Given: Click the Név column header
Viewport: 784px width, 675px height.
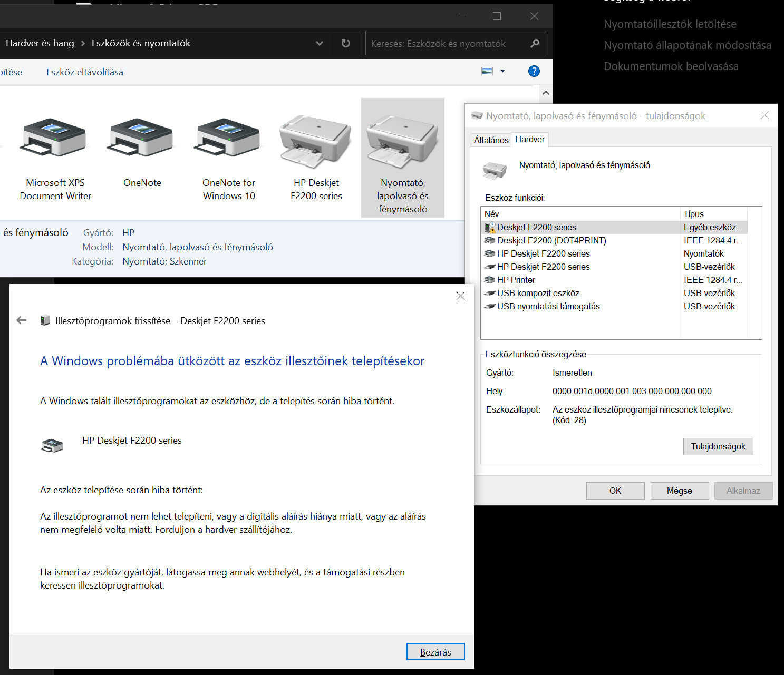Looking at the screenshot, I should (x=580, y=214).
